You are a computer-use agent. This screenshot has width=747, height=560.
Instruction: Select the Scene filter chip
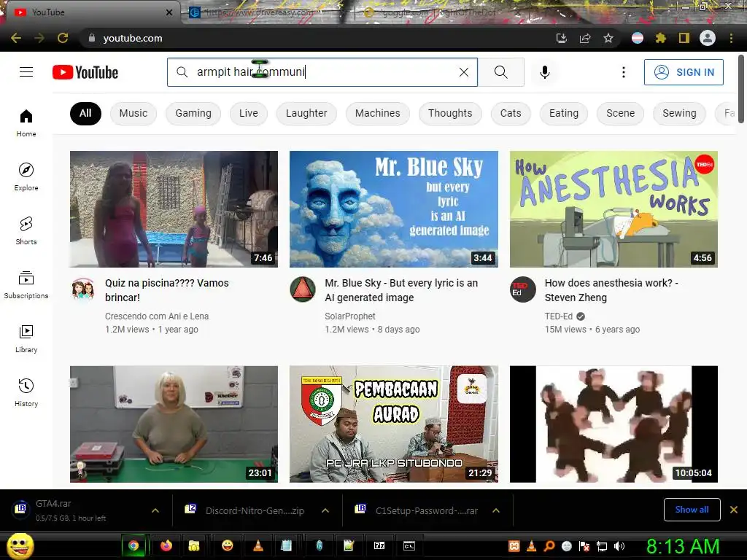click(620, 113)
